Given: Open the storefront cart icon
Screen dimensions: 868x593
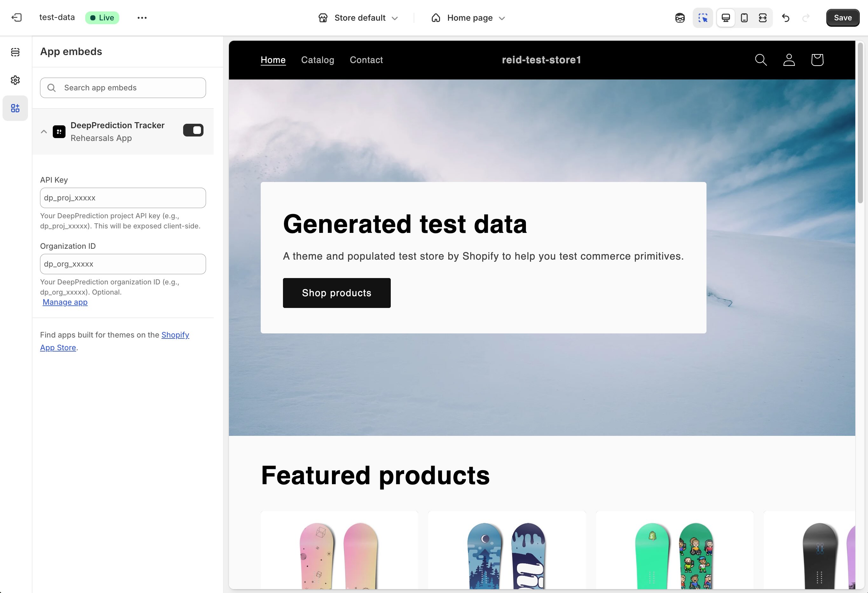Looking at the screenshot, I should (x=817, y=60).
